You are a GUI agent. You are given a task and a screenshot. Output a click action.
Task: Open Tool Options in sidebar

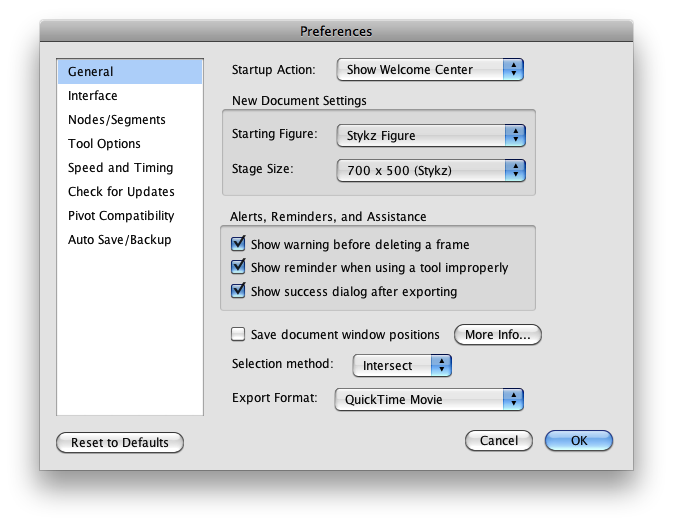point(130,144)
